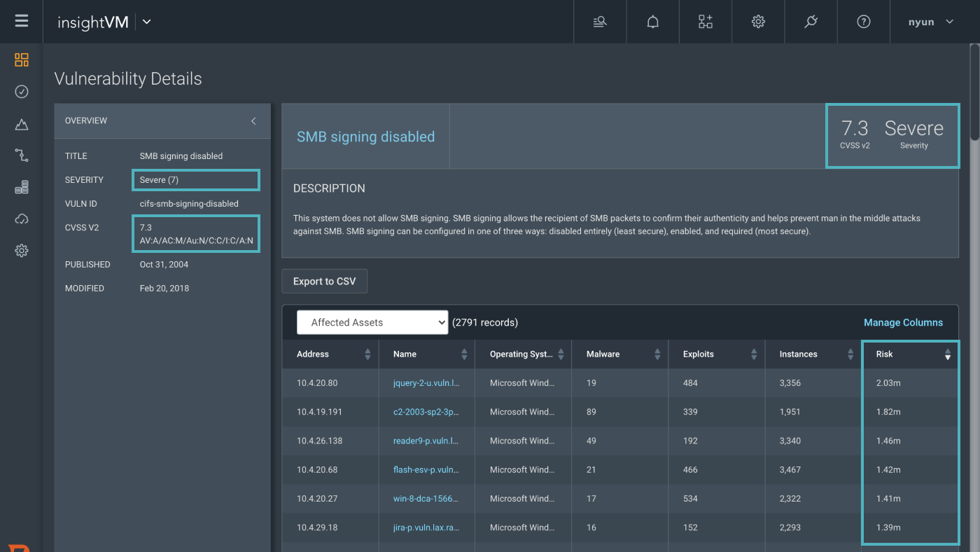Image resolution: width=980 pixels, height=552 pixels.
Task: Sort by Operating System column header
Action: (524, 354)
